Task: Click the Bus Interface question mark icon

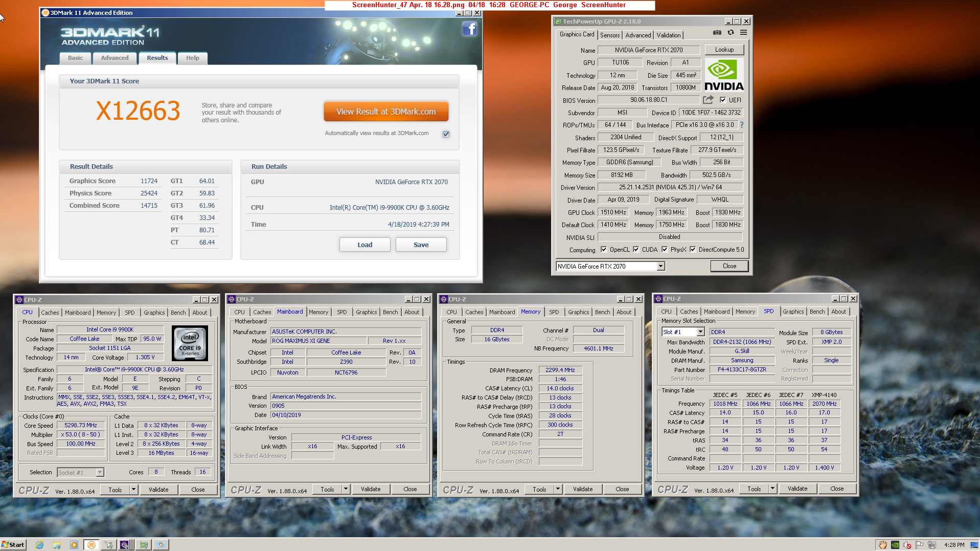Action: (741, 125)
